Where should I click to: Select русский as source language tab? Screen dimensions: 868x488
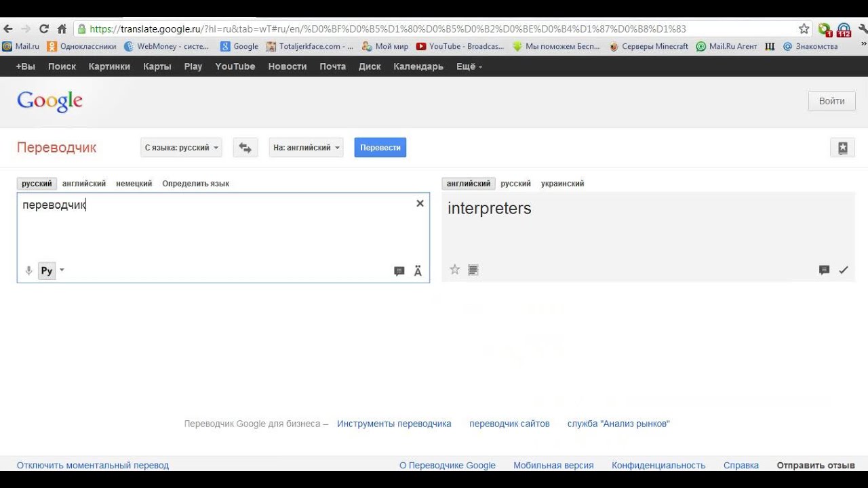pyautogui.click(x=37, y=184)
